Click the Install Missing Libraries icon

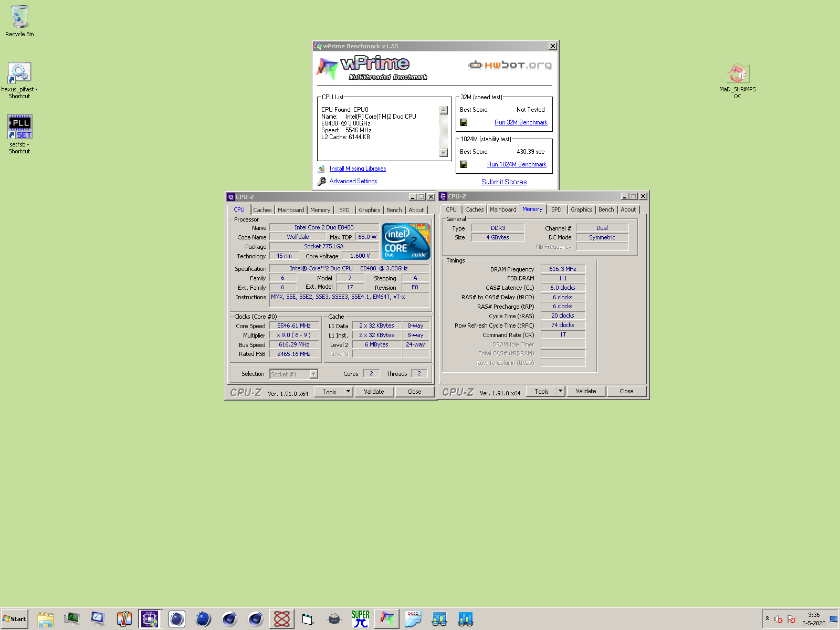point(321,169)
